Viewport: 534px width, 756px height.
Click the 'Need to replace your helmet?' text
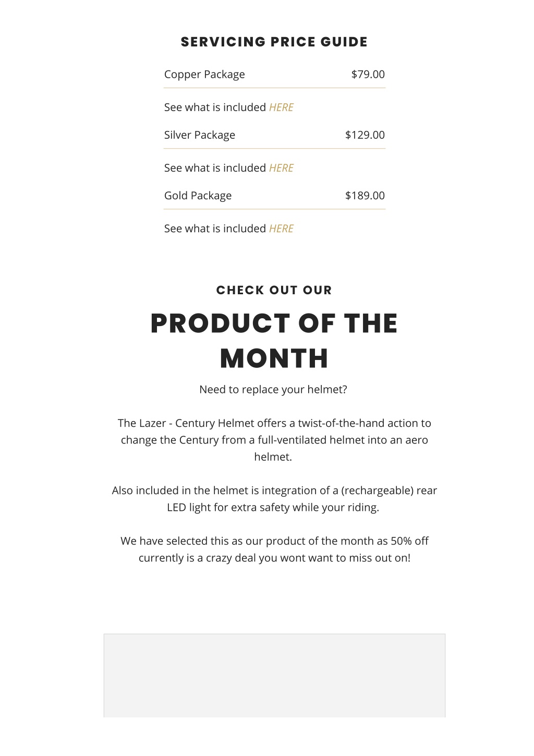tap(273, 390)
